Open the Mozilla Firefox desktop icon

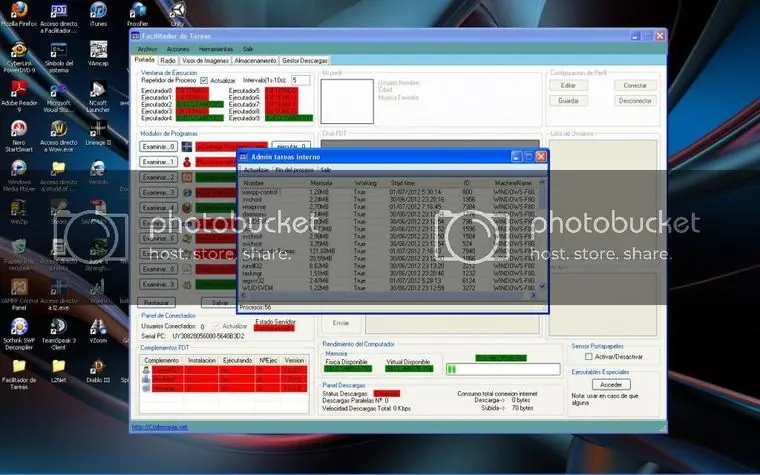[19, 14]
